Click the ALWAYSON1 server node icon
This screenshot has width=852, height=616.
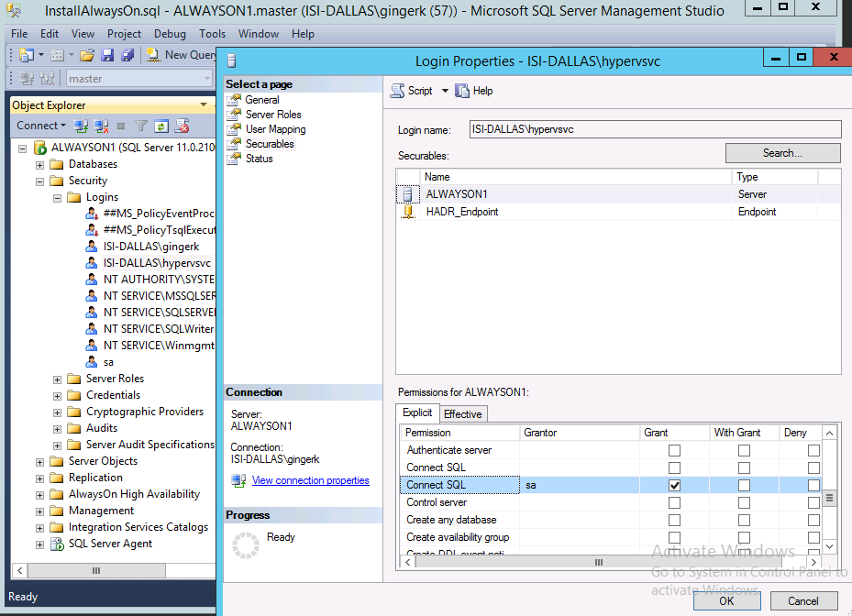click(39, 148)
